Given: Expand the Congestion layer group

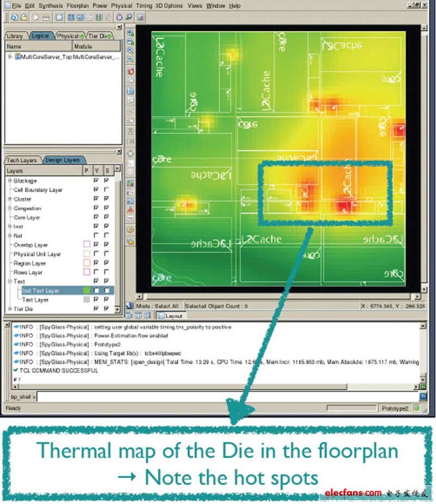Looking at the screenshot, I should (x=10, y=208).
